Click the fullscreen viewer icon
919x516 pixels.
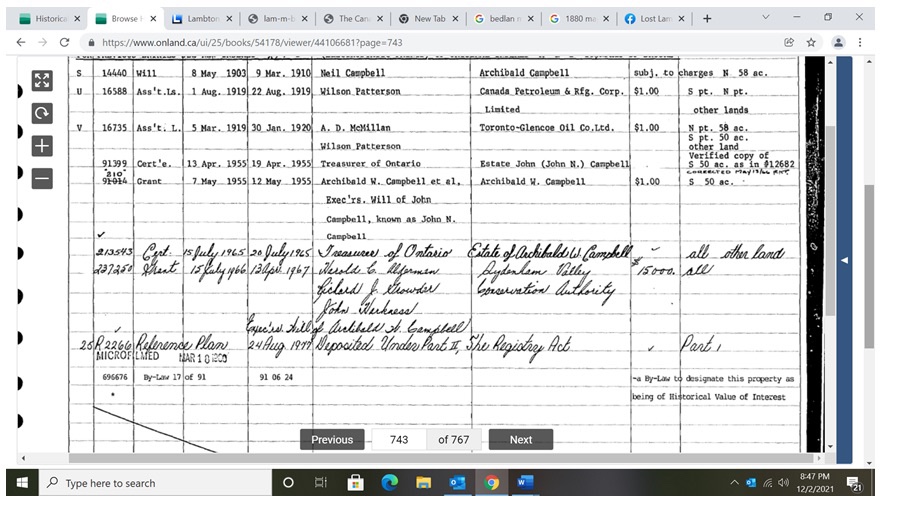(42, 81)
